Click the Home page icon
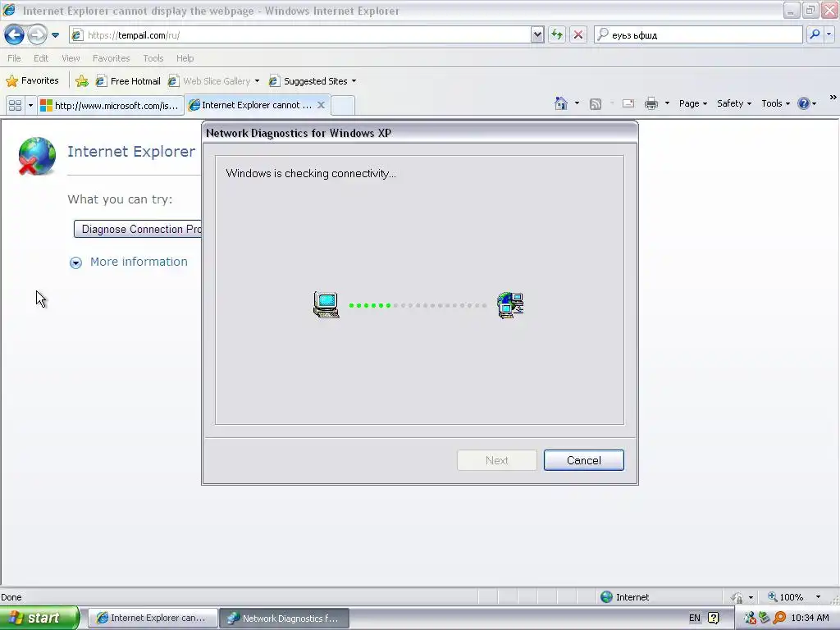 tap(561, 103)
